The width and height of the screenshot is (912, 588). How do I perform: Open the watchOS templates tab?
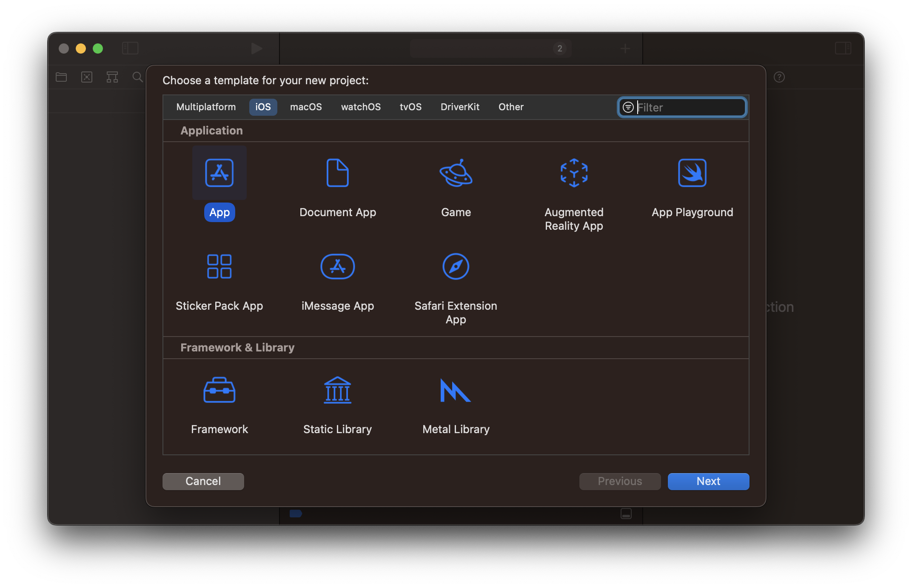coord(361,107)
